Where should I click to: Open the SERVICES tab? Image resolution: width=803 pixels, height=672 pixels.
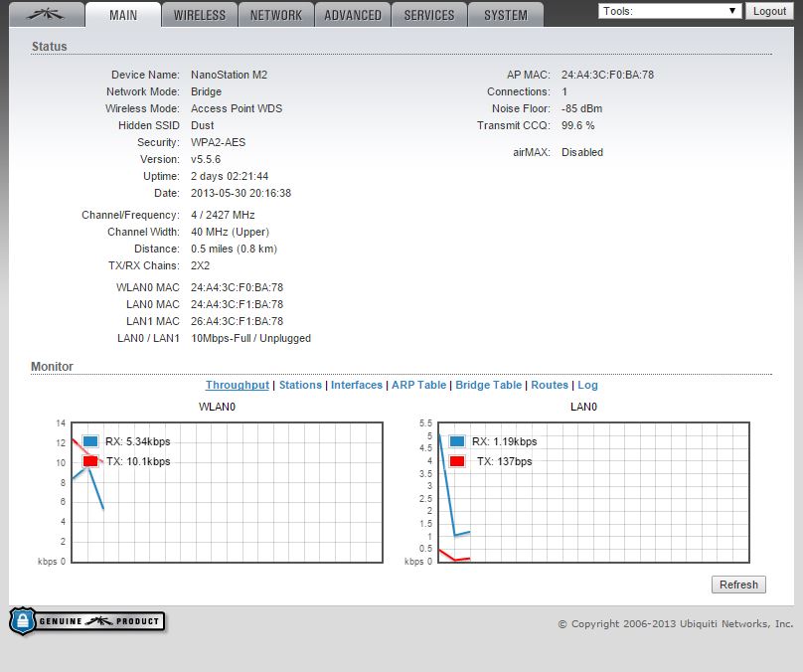pyautogui.click(x=429, y=15)
